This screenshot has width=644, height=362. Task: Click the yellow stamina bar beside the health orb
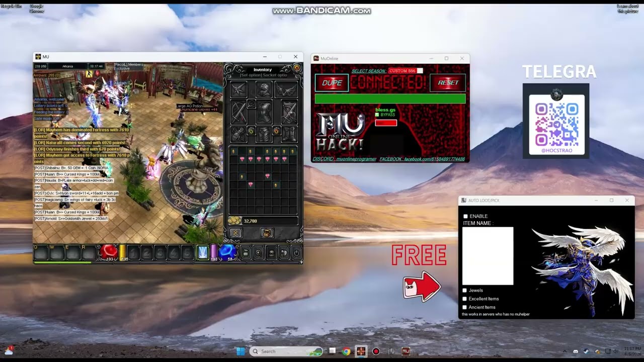click(122, 251)
